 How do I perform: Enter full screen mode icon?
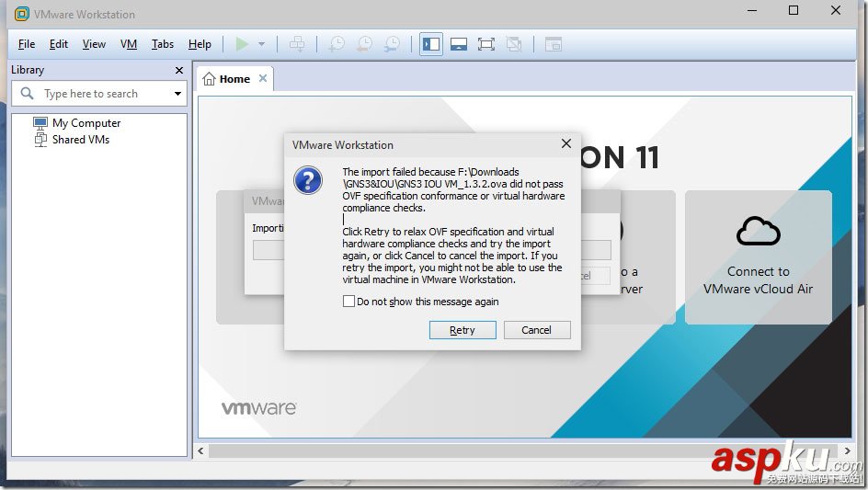click(x=486, y=44)
